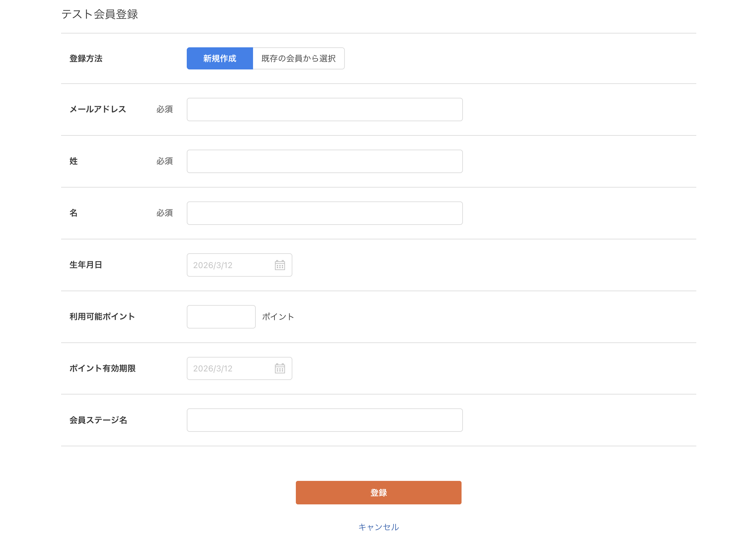Click the キャンセル link
Viewport: 756px width, 541px height.
point(378,527)
